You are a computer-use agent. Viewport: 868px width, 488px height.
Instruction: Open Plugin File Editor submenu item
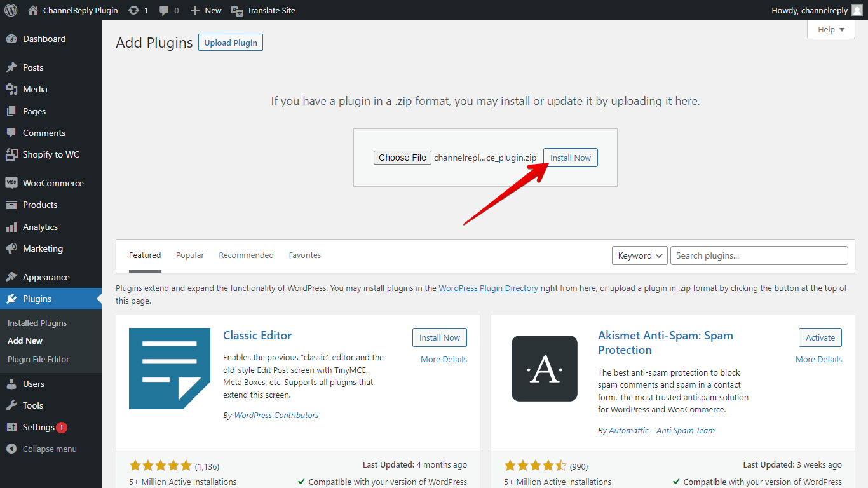click(x=38, y=359)
